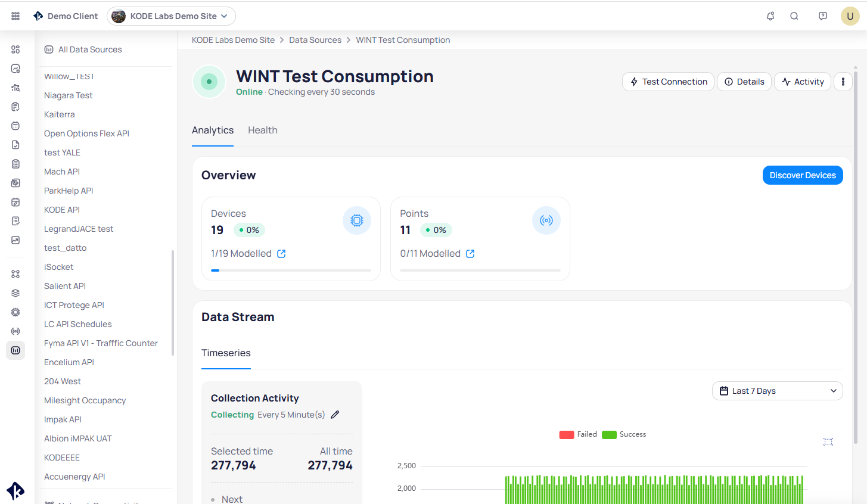
Task: Click the search magnifier icon
Action: pyautogui.click(x=794, y=16)
